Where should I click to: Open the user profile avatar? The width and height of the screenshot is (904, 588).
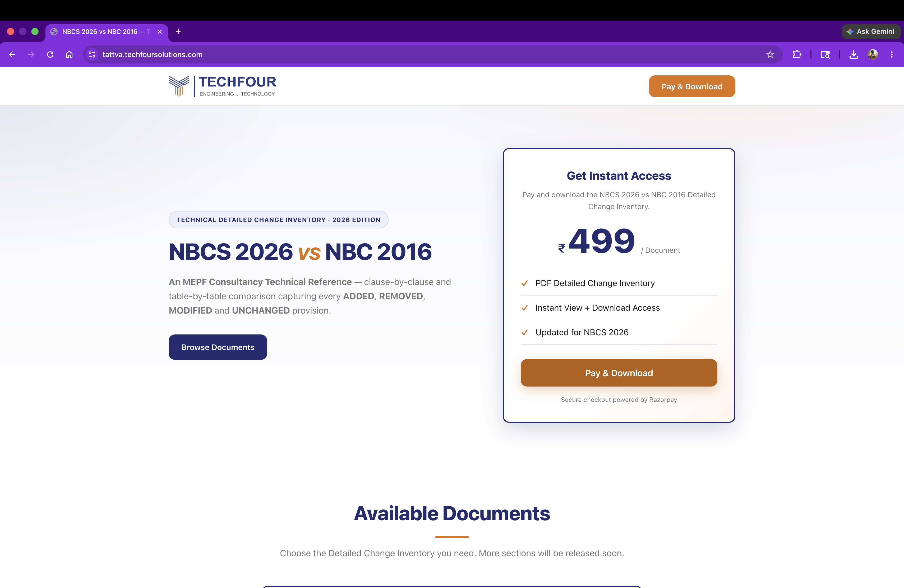873,54
